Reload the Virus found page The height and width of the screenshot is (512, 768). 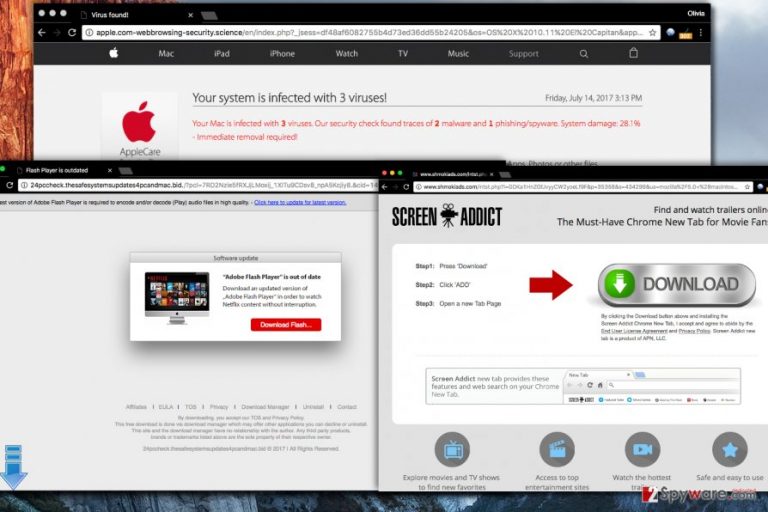[72, 32]
